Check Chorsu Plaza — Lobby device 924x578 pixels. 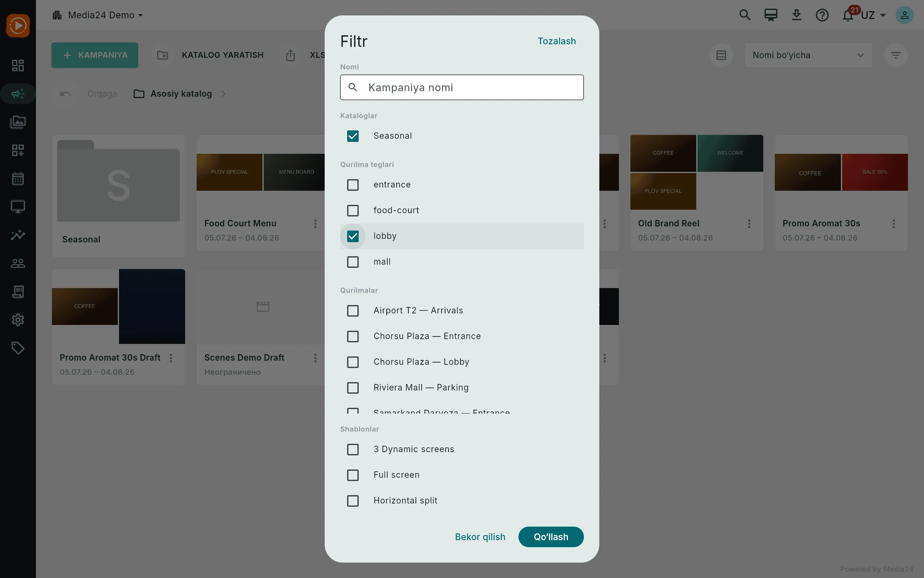[353, 362]
